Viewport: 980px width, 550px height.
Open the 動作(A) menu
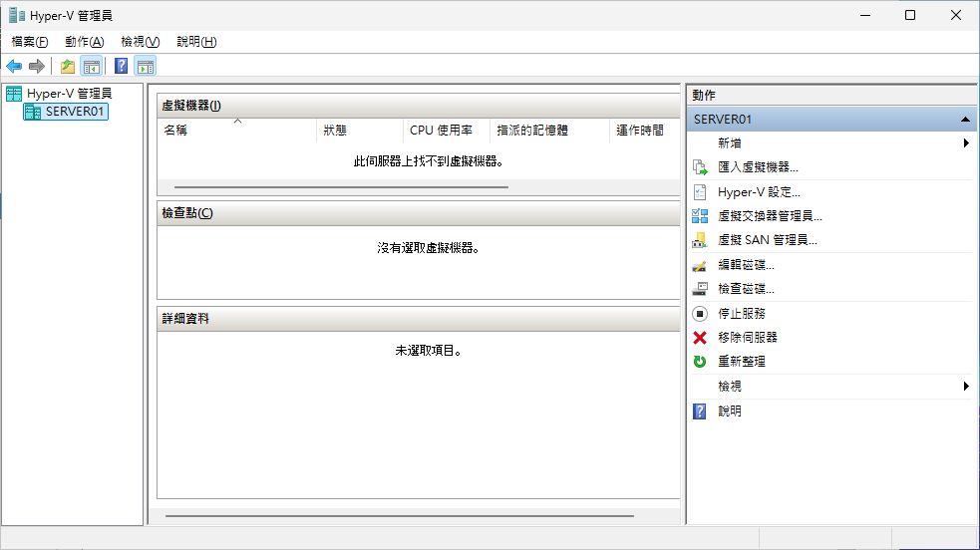tap(85, 42)
